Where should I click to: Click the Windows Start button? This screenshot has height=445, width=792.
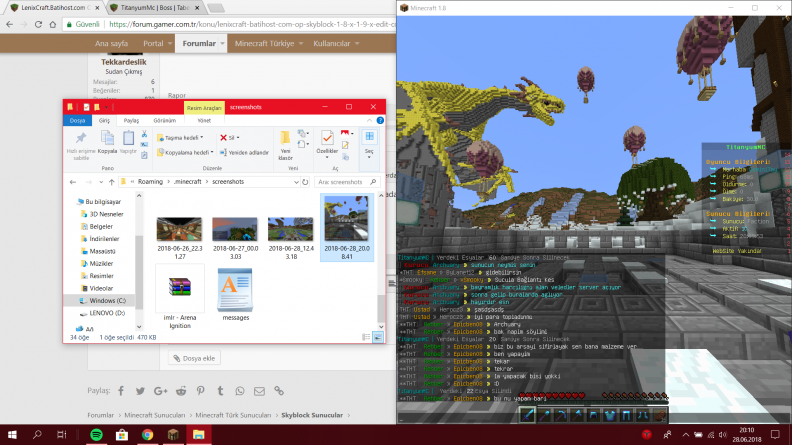click(x=12, y=434)
